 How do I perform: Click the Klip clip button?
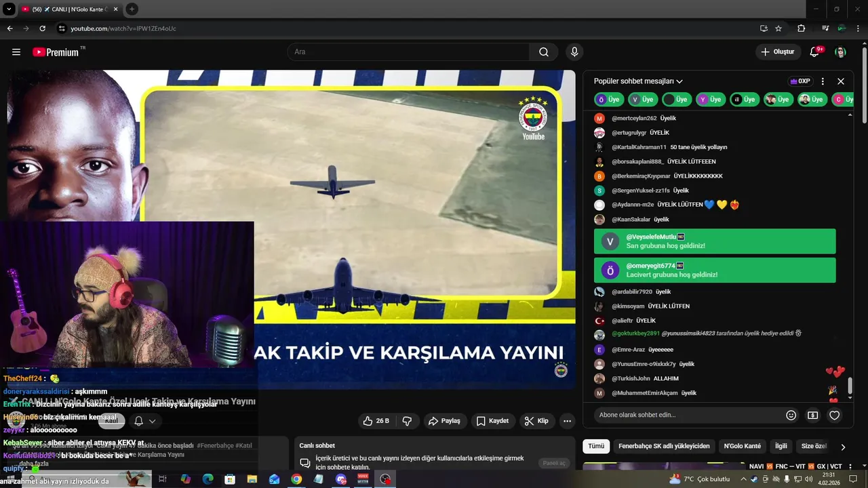(x=536, y=421)
